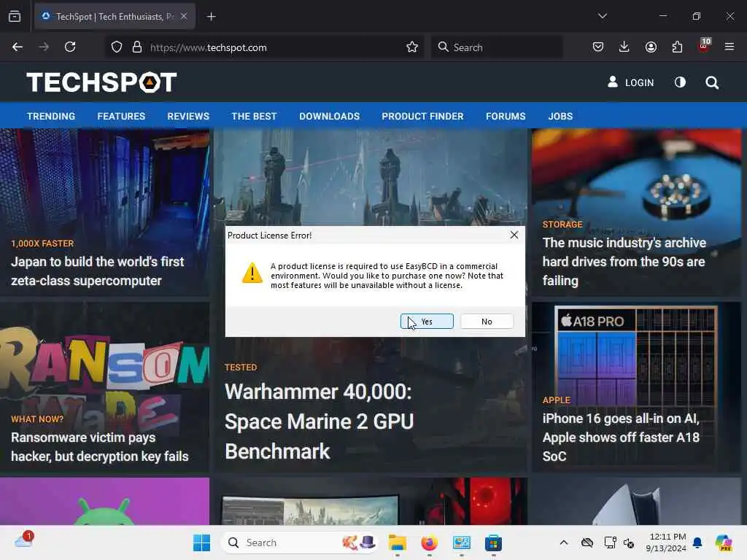Click the Windows taskbar search box
Viewport: 747px width, 560px height.
click(x=300, y=542)
